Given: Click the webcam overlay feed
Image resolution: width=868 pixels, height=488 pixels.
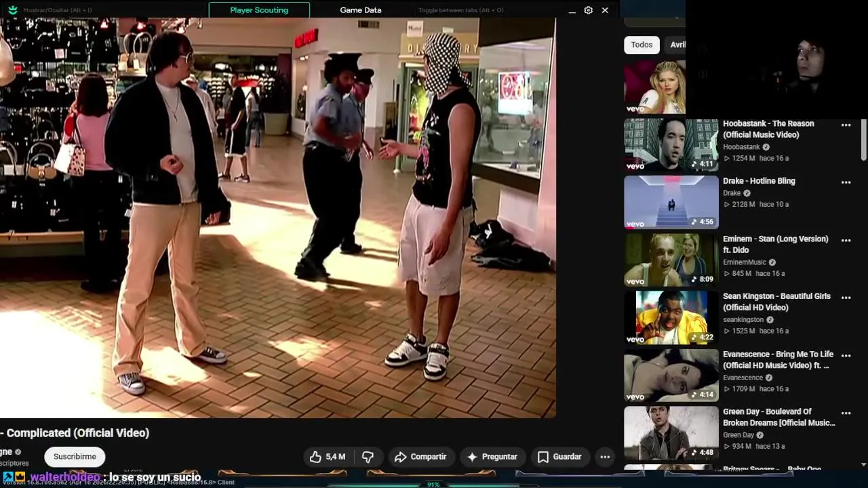Looking at the screenshot, I should (x=776, y=59).
